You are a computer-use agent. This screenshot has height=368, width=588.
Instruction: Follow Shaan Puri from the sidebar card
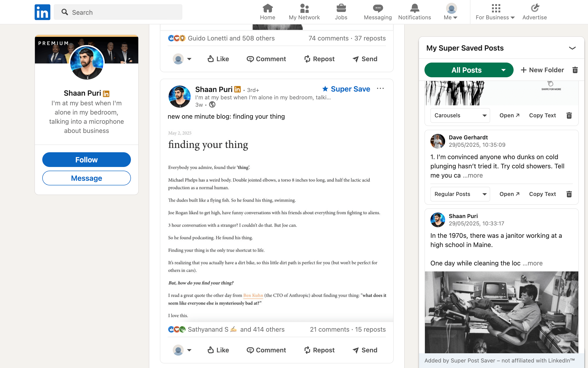click(x=87, y=160)
